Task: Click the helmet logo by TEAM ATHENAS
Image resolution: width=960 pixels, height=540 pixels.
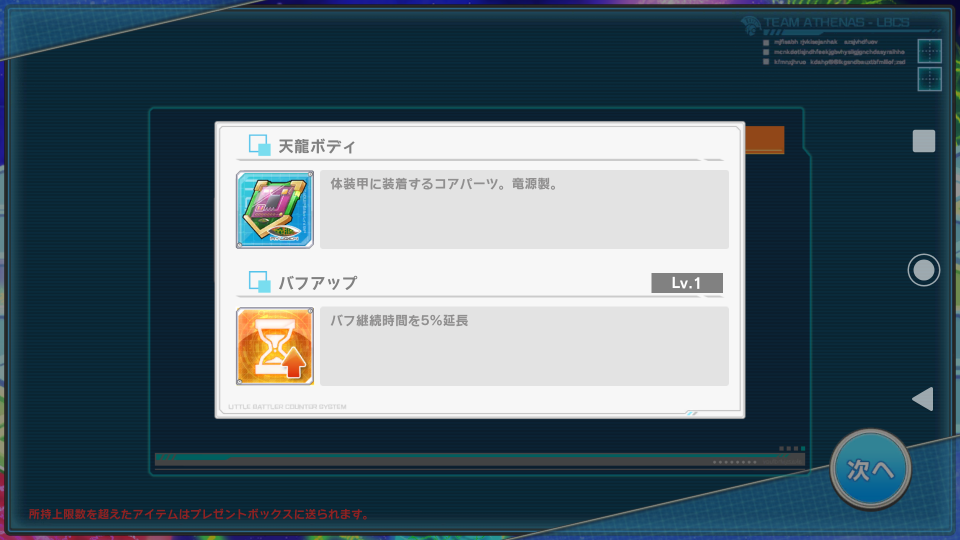Action: (x=751, y=25)
